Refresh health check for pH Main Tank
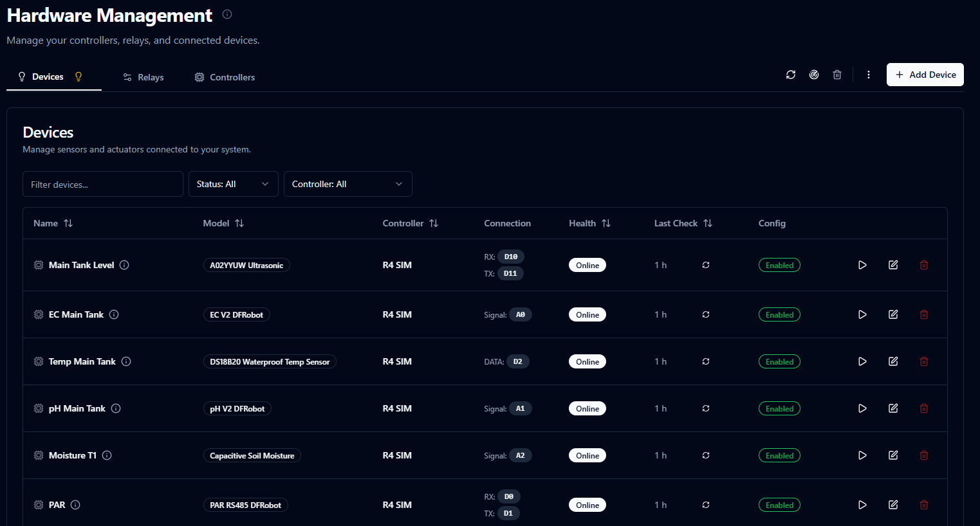Viewport: 980px width, 526px height. 706,408
